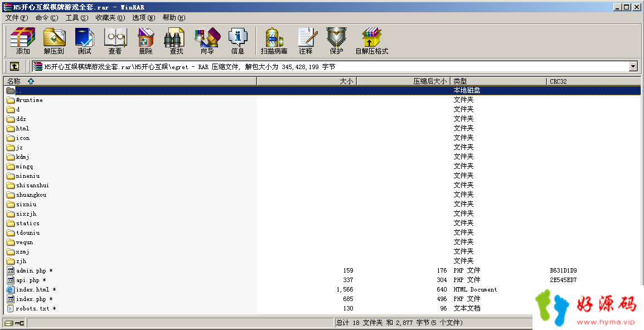Viewport: 644px width, 330px height.
Task: Select the index.html file
Action: (x=32, y=289)
